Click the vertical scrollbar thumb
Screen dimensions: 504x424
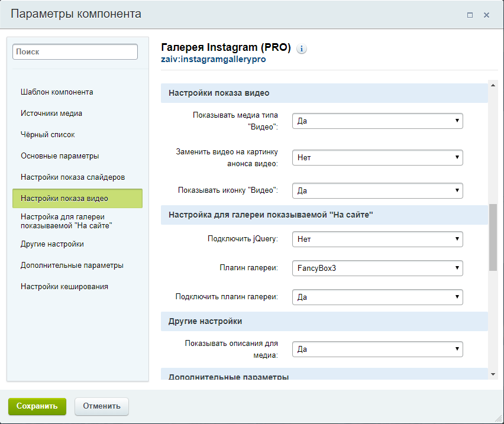tap(493, 237)
